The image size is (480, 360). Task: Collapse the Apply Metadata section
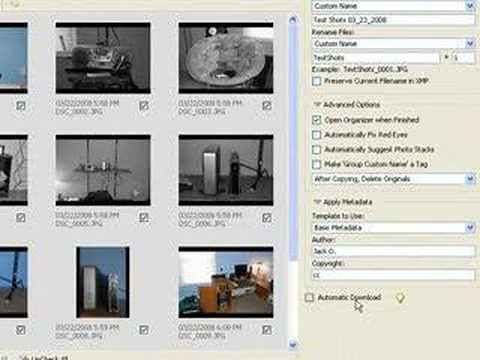click(x=317, y=202)
